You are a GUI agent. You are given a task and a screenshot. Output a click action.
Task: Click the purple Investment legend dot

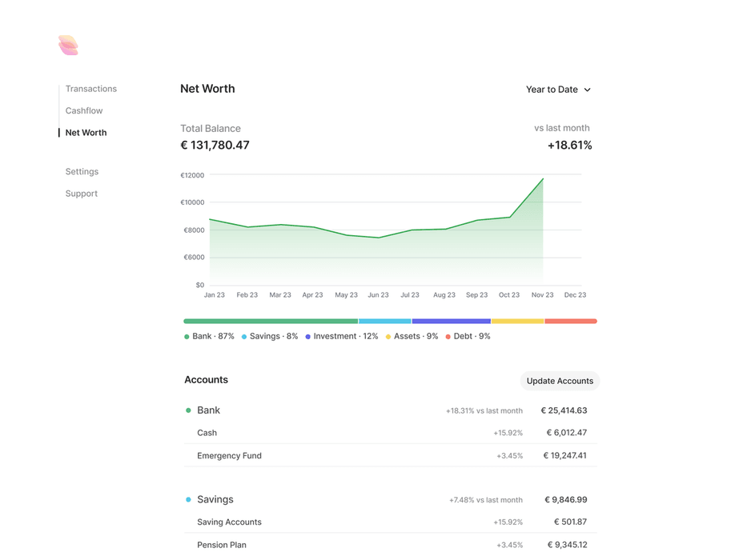pyautogui.click(x=308, y=337)
